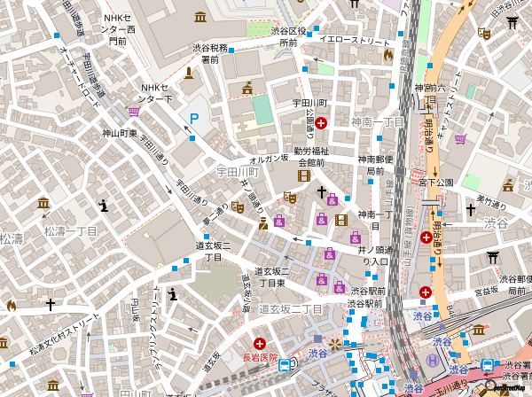
Task: Click the 神南一丁目 district label
Action: (x=377, y=121)
